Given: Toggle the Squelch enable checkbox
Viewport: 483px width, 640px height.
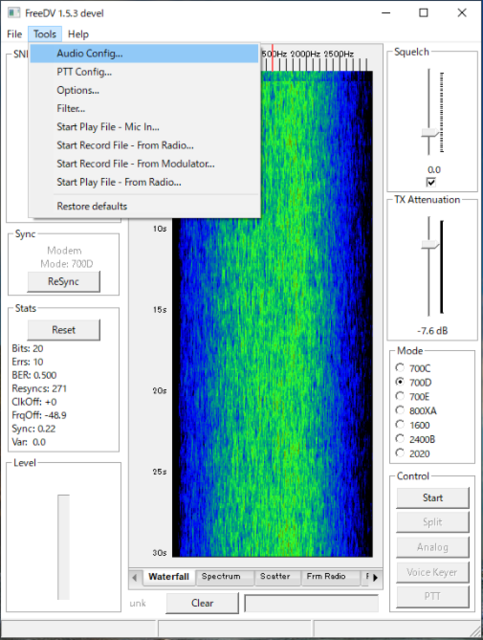Looking at the screenshot, I should tap(431, 182).
